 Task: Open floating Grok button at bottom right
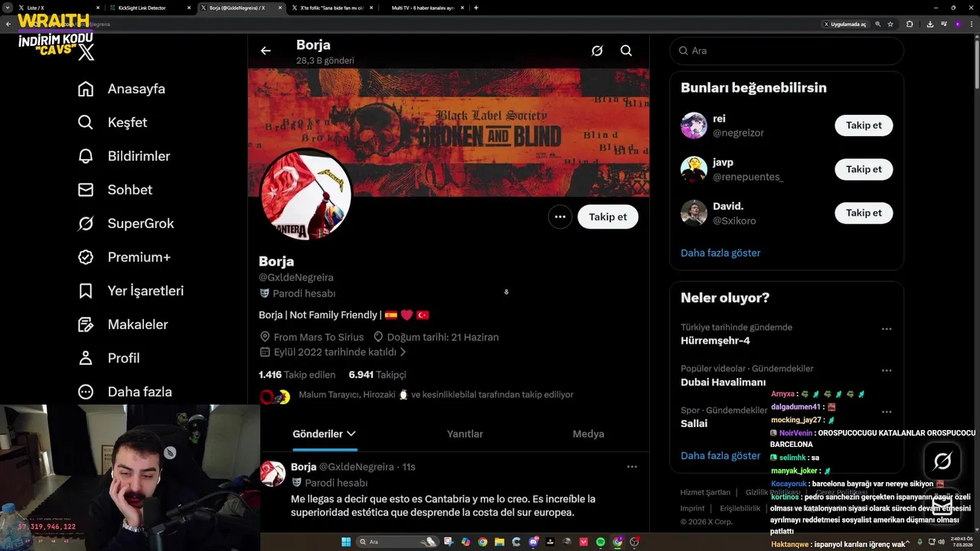(942, 461)
